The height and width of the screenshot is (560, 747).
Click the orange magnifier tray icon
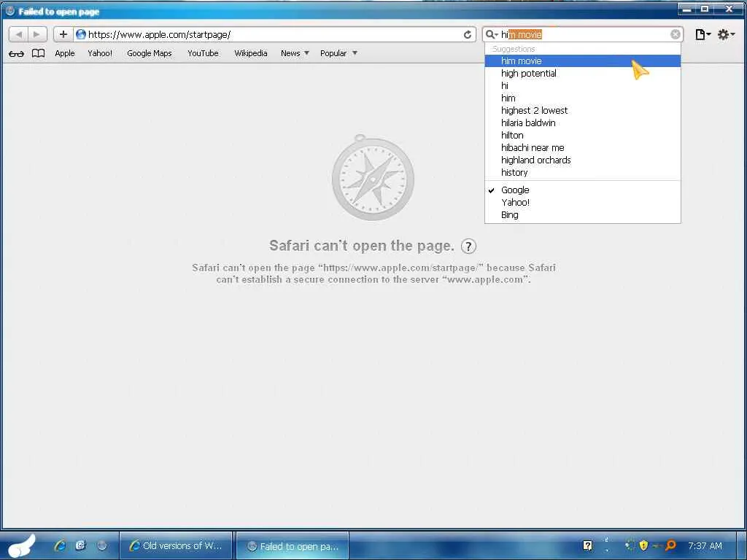pos(670,545)
